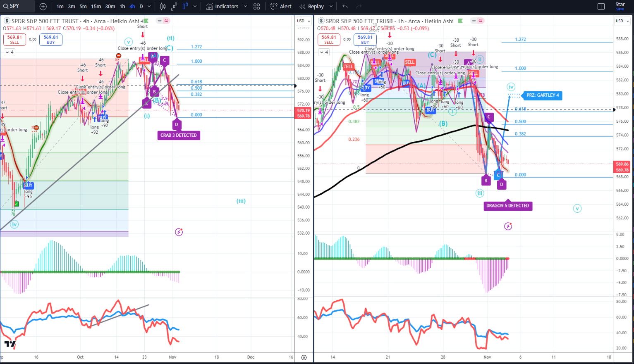
Task: Choose the step-line chart-style icon
Action: (x=174, y=6)
